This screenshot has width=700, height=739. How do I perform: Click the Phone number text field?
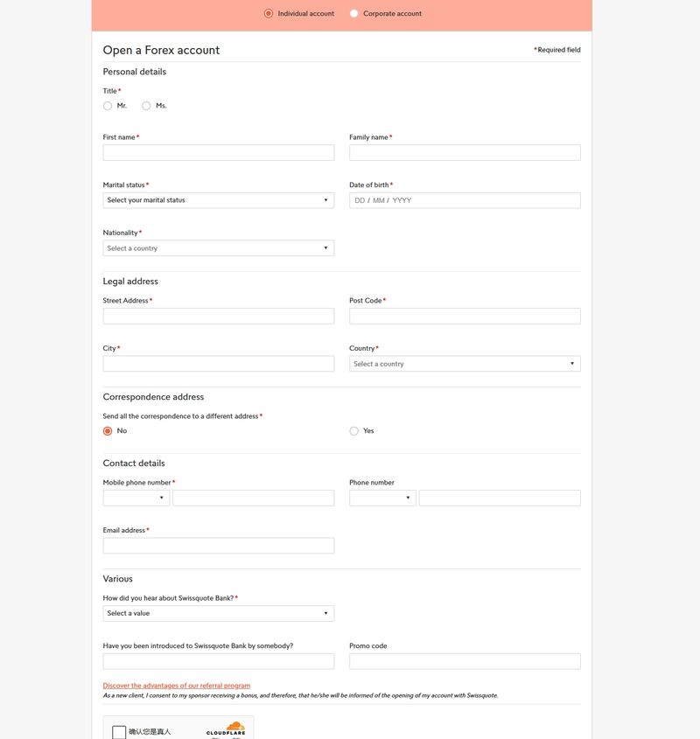pyautogui.click(x=500, y=498)
